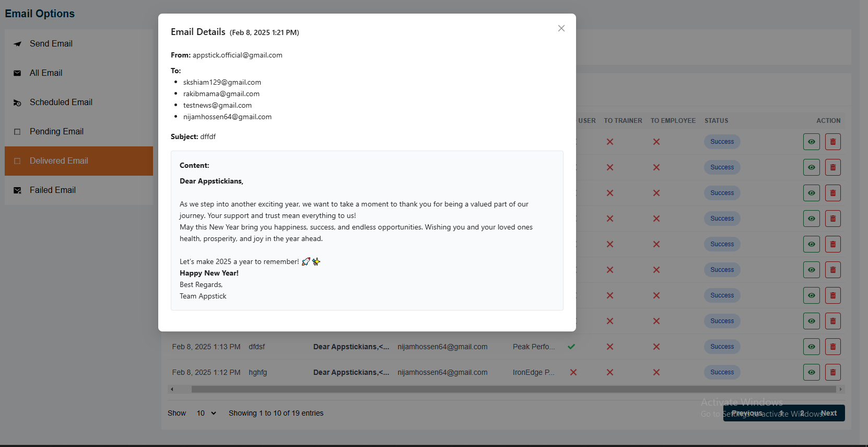
Task: View the email with subject dfdsf
Action: (811, 347)
